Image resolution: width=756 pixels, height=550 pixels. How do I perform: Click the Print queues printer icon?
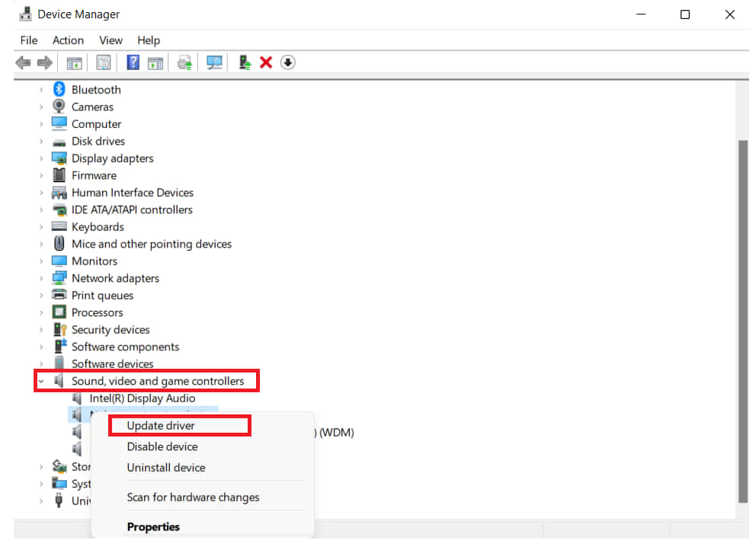pyautogui.click(x=59, y=295)
